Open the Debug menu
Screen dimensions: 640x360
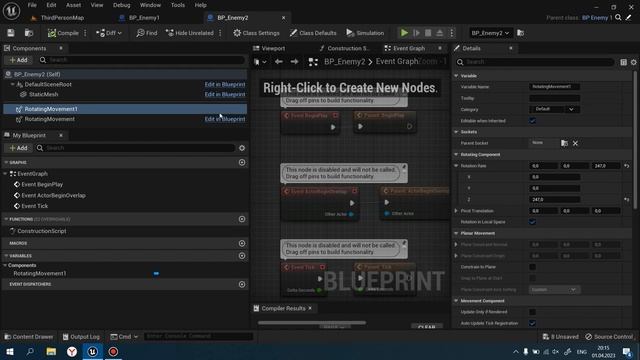tap(121, 5)
